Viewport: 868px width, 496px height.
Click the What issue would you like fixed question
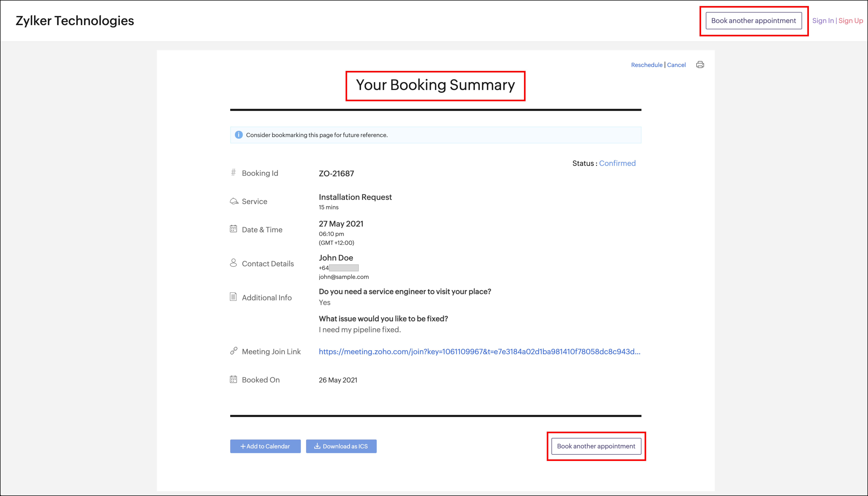click(x=383, y=319)
